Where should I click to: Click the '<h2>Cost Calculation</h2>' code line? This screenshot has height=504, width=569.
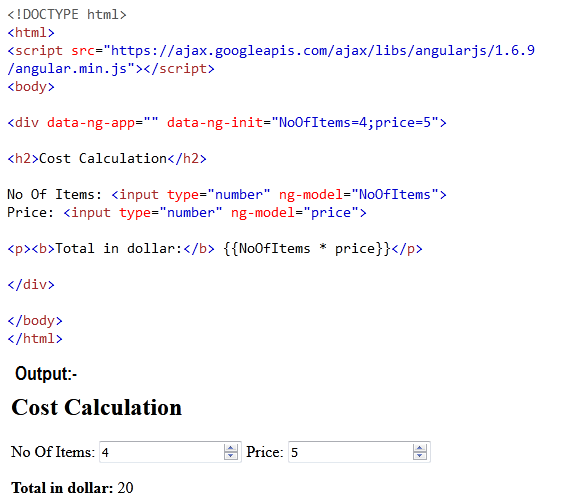click(x=107, y=159)
